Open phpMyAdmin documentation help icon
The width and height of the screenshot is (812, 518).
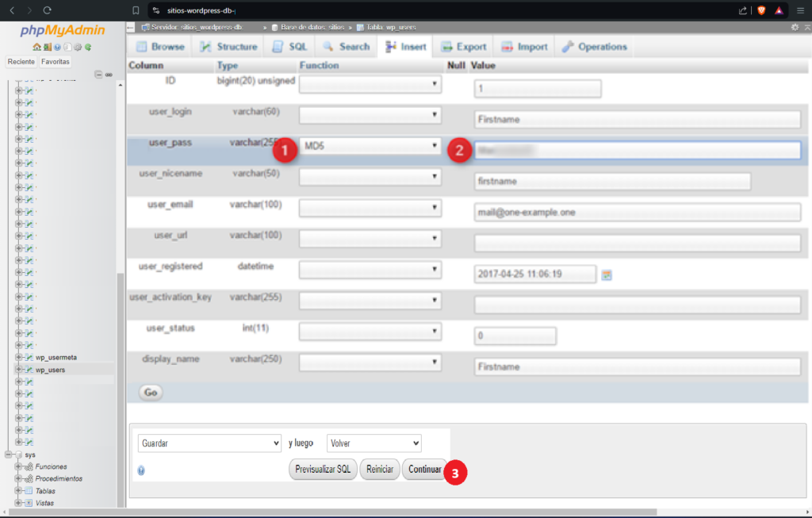point(57,47)
